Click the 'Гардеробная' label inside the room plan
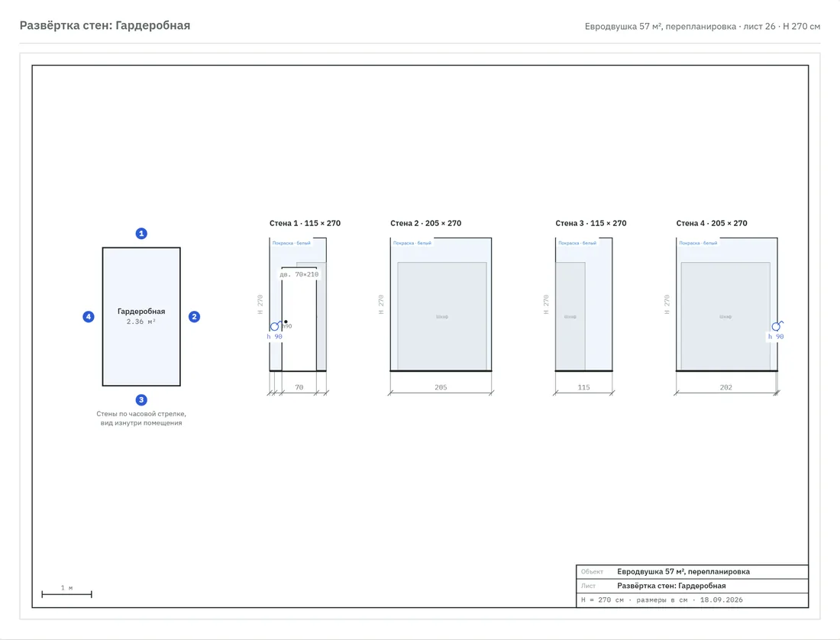The width and height of the screenshot is (840, 640). (141, 311)
